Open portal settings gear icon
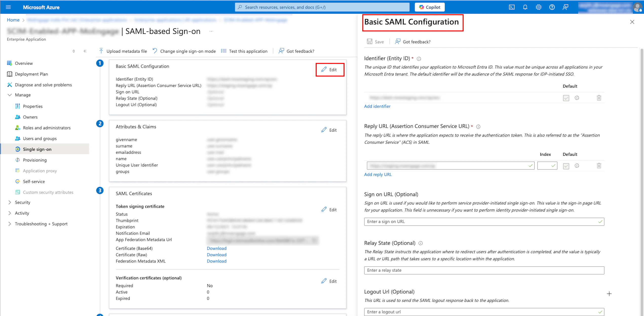644x316 pixels. click(538, 7)
